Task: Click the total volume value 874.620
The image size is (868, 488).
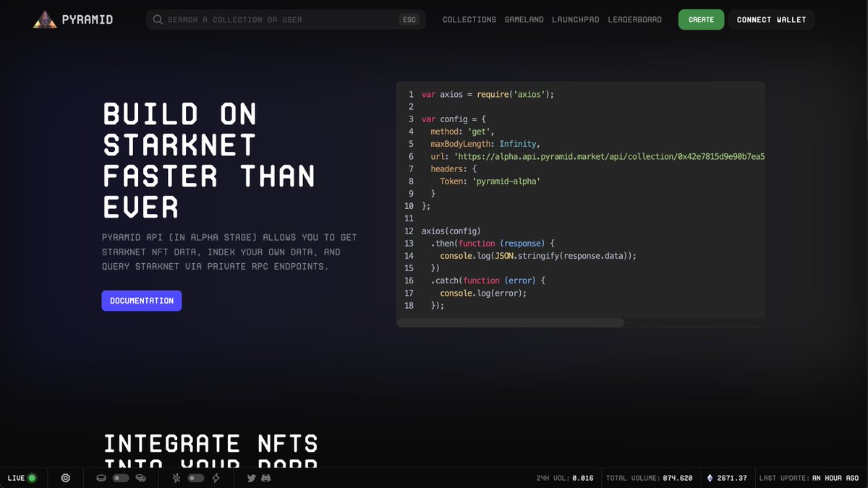Action: click(x=678, y=478)
